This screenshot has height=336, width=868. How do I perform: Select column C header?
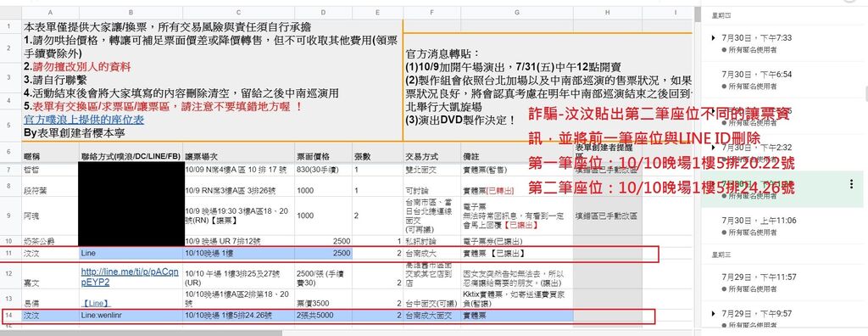pyautogui.click(x=238, y=12)
